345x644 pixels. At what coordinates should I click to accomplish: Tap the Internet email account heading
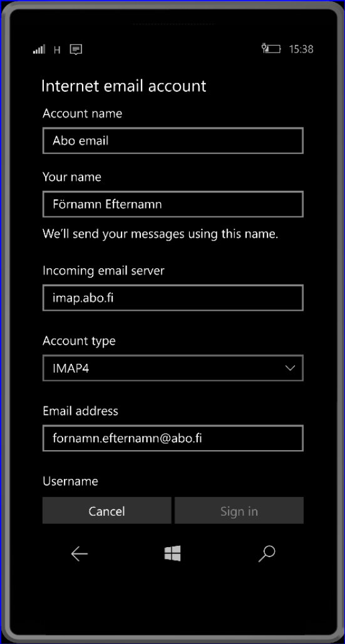coord(124,86)
